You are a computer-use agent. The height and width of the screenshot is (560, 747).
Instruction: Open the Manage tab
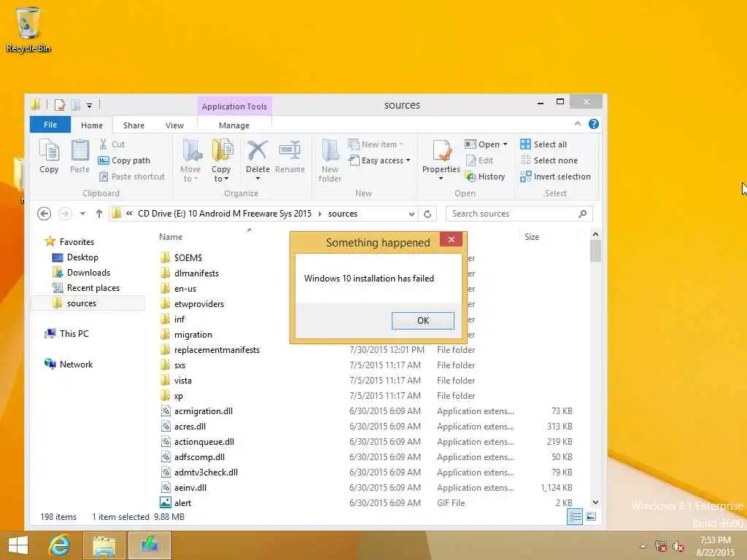[234, 125]
